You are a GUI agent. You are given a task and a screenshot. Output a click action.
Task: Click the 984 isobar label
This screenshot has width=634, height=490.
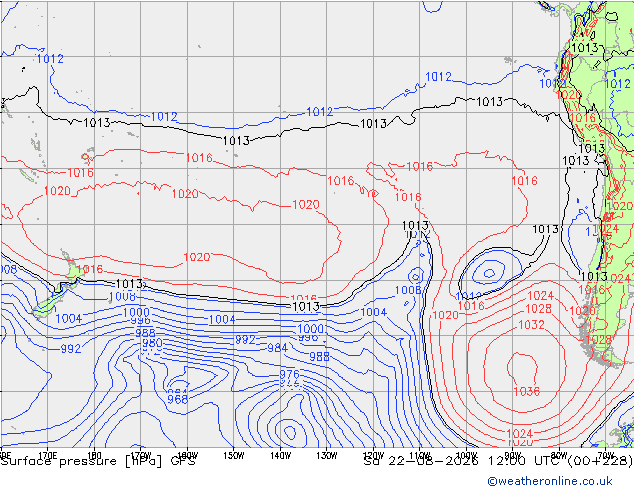pyautogui.click(x=277, y=348)
